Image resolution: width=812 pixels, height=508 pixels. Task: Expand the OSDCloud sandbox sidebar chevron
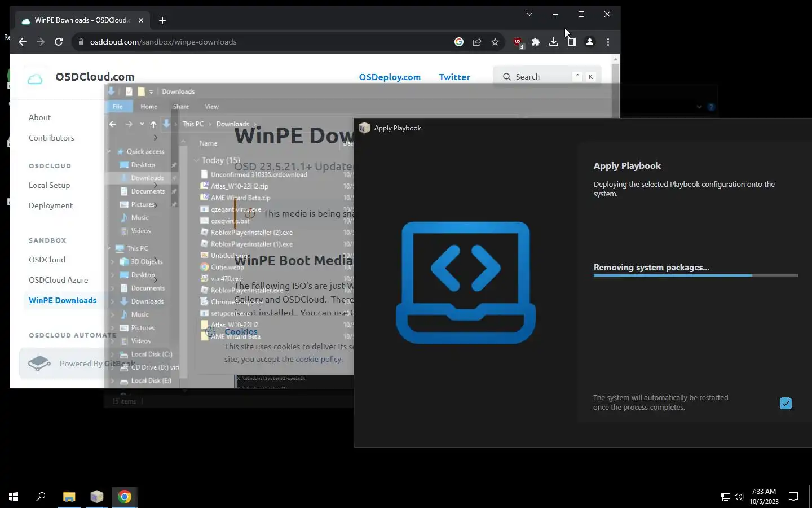click(155, 260)
